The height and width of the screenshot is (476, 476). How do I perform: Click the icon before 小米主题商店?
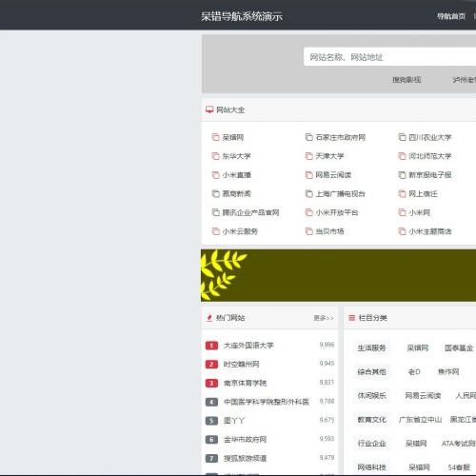click(402, 231)
